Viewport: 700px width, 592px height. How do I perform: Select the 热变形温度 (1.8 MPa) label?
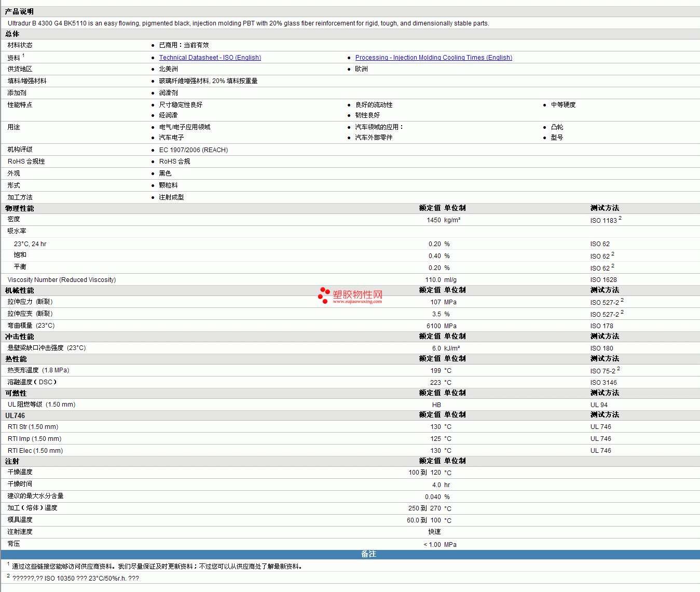click(38, 370)
